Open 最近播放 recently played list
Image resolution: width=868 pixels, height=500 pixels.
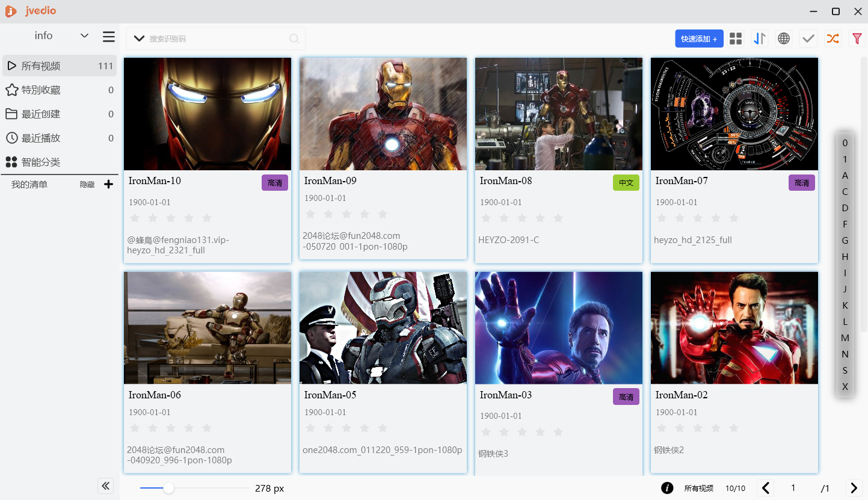60,138
